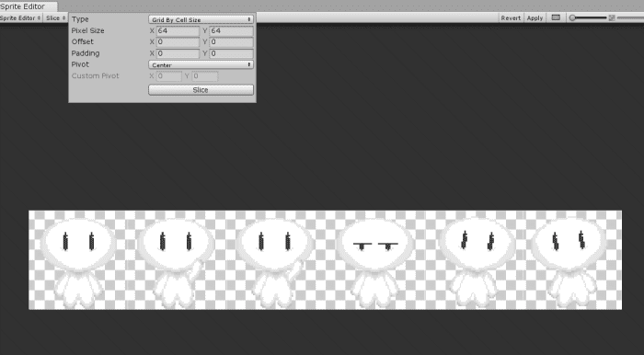Click the Pixel Size label

(x=88, y=30)
